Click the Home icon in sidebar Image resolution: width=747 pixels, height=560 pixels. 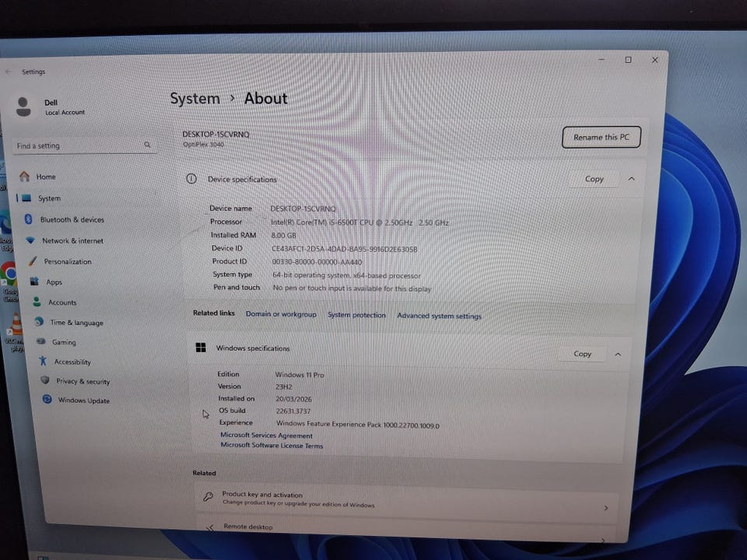tap(24, 177)
